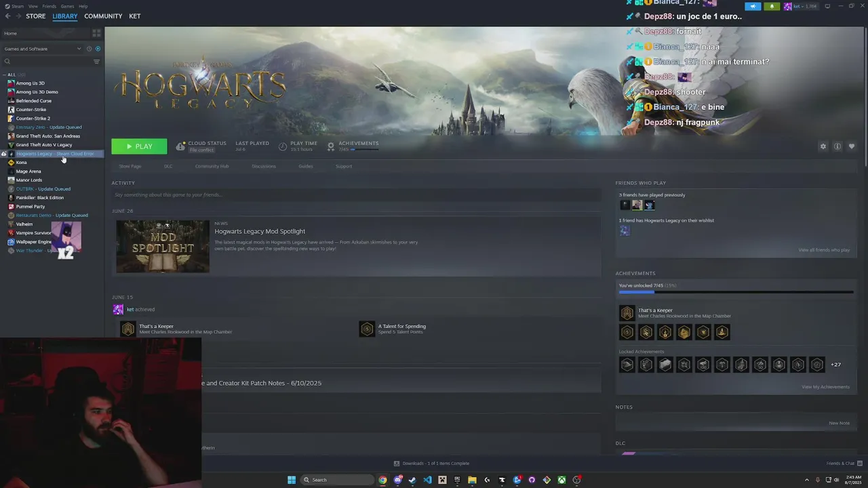Viewport: 868px width, 488px height.
Task: Click the Cloud Status file conflict icon
Action: click(180, 146)
